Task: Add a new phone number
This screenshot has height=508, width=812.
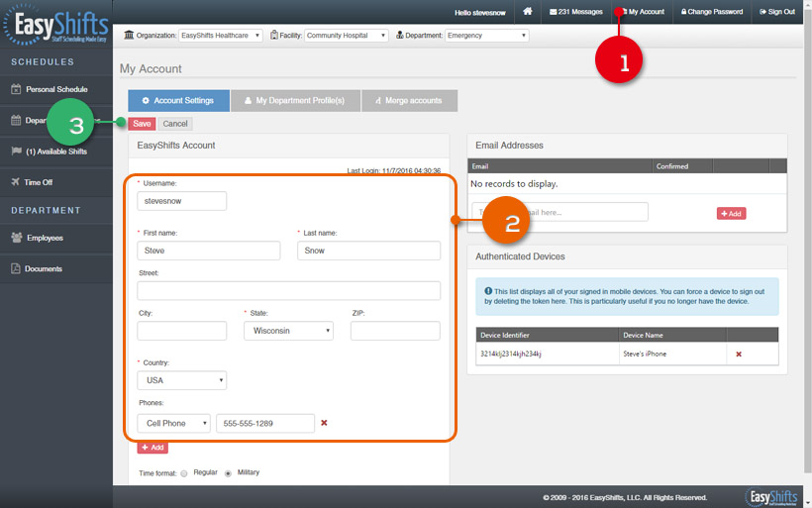Action: pos(152,448)
